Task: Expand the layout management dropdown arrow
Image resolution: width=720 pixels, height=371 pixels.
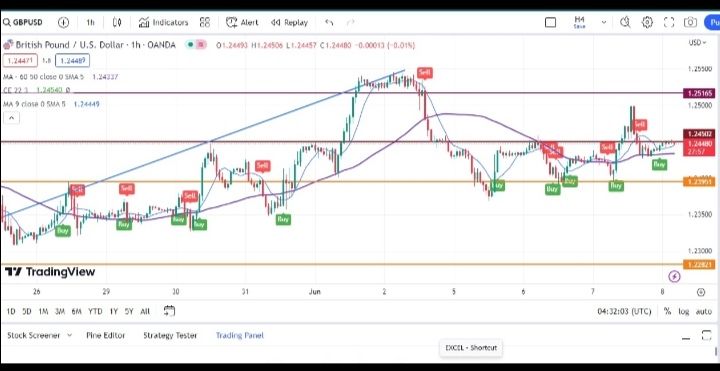Action: click(603, 22)
